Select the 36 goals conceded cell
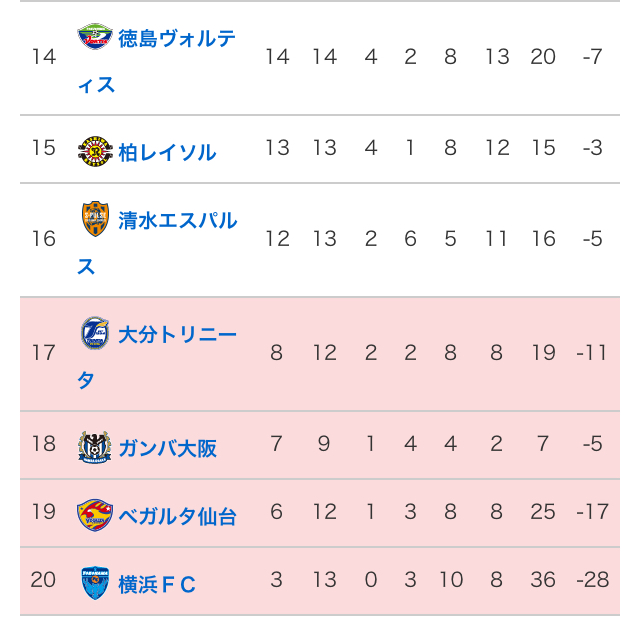The width and height of the screenshot is (640, 622). (543, 580)
